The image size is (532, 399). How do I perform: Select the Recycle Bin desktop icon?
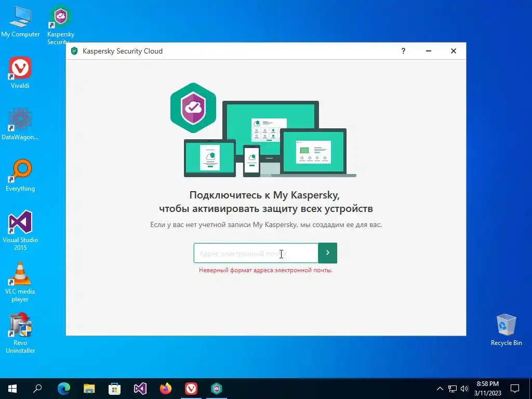[506, 330]
